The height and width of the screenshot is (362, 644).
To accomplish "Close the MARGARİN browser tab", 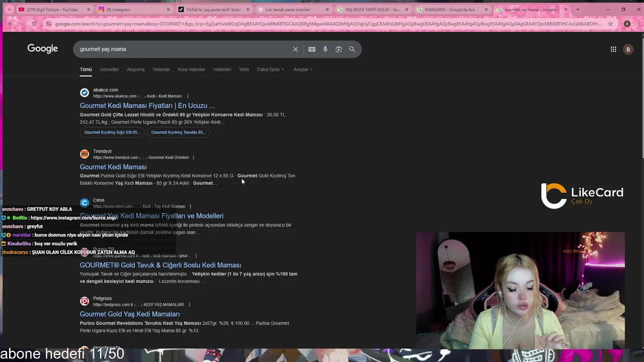I will (x=487, y=10).
